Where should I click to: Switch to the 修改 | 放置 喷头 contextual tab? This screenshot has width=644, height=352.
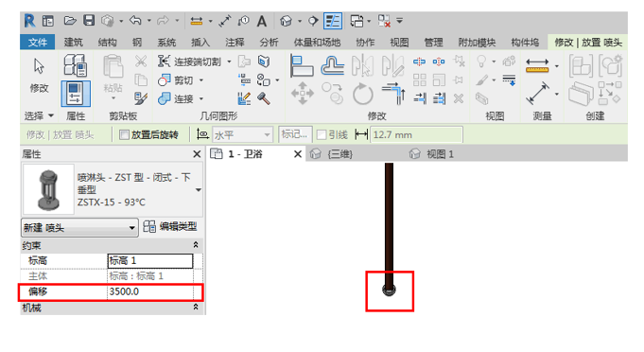(x=588, y=43)
